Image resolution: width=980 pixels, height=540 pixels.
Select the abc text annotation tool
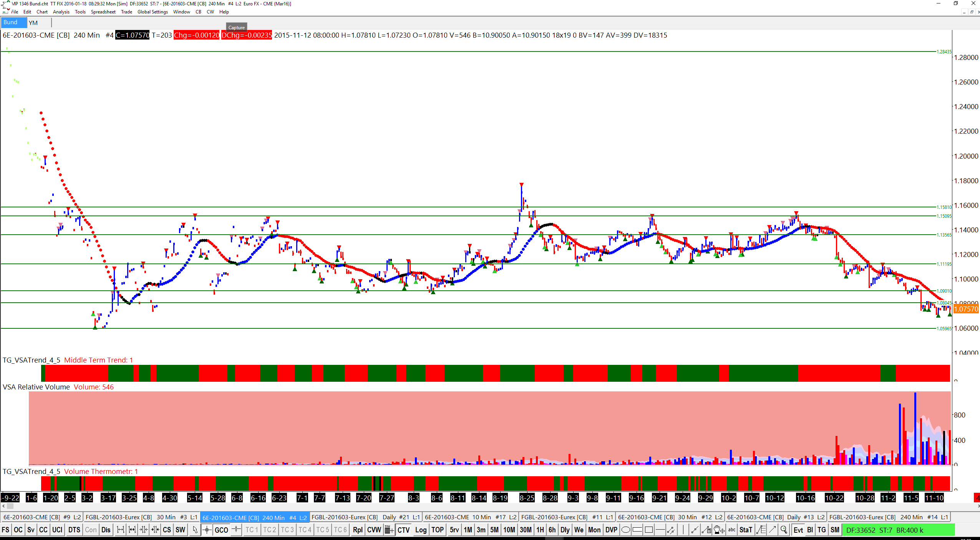tap(732, 530)
